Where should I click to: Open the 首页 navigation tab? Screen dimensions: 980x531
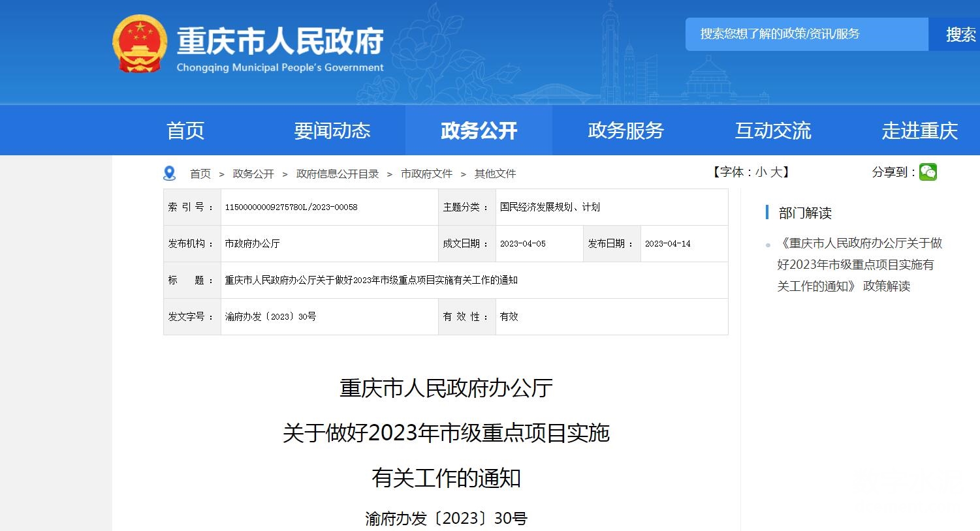coord(185,130)
